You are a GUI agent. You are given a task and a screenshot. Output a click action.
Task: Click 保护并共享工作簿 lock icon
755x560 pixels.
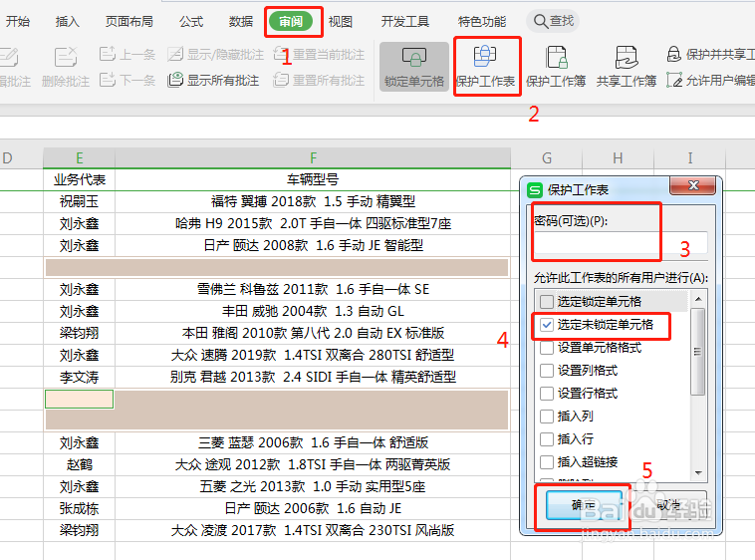[x=673, y=54]
